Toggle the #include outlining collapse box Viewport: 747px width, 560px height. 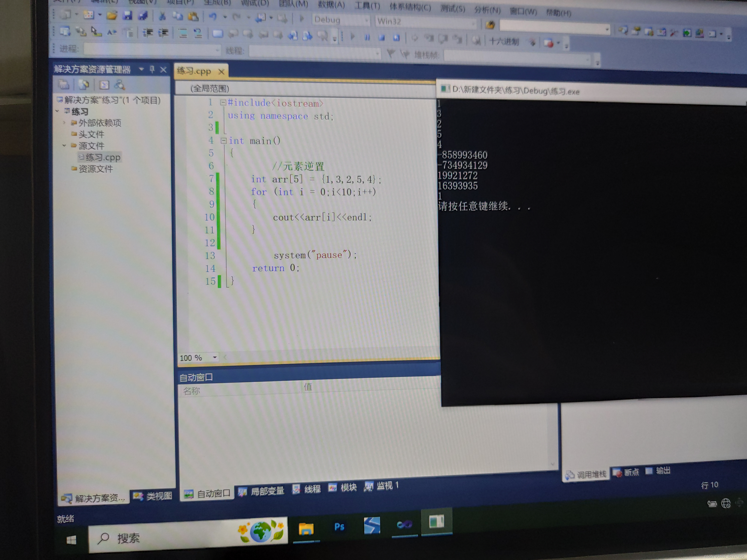pyautogui.click(x=223, y=103)
